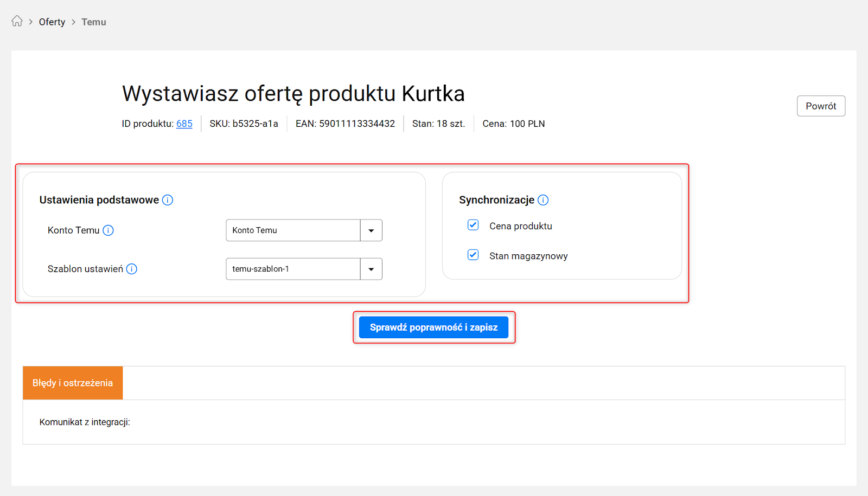
Task: Show info tooltip for Szablon ustawień
Action: (x=132, y=269)
